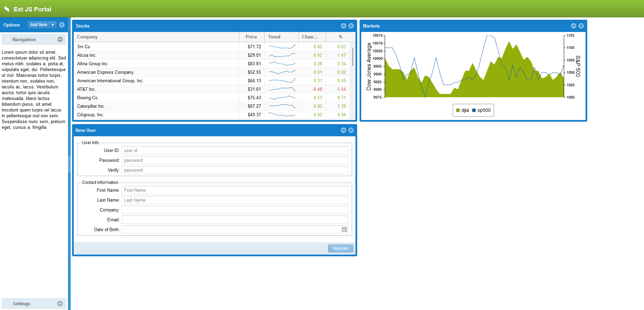The width and height of the screenshot is (644, 310).
Task: Select the Alcoa Inc row
Action: [212, 55]
